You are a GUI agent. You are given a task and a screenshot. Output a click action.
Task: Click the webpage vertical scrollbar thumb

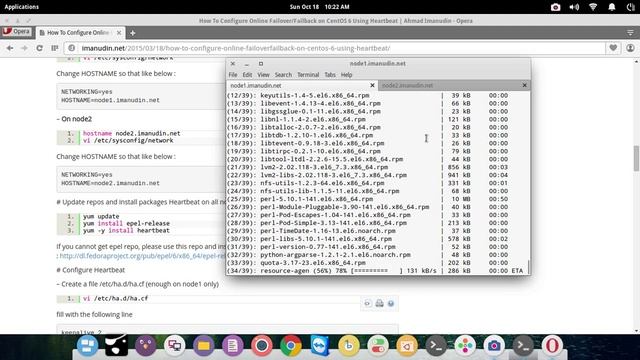coord(636,158)
